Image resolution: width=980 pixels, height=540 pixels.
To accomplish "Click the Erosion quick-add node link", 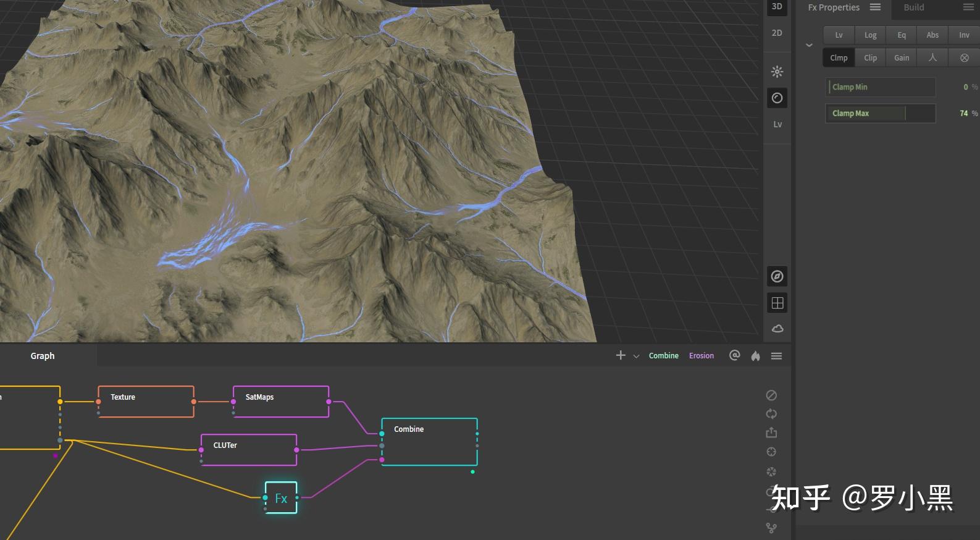I will (701, 356).
